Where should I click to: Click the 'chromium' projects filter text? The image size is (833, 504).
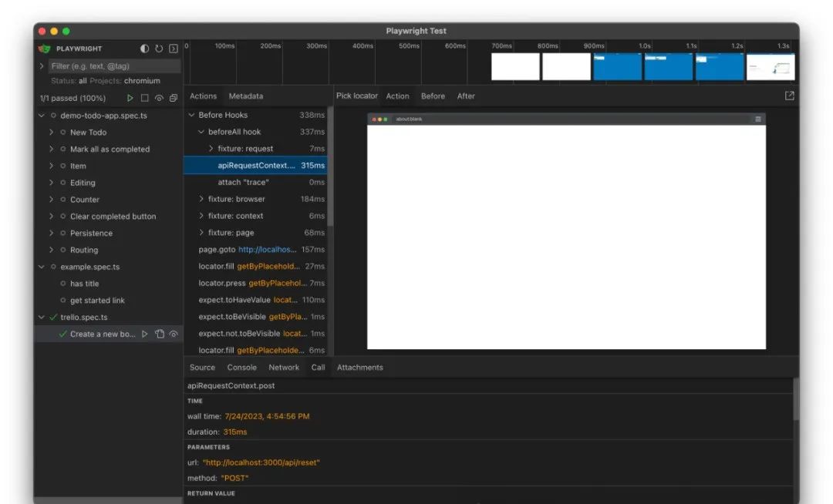pyautogui.click(x=142, y=81)
